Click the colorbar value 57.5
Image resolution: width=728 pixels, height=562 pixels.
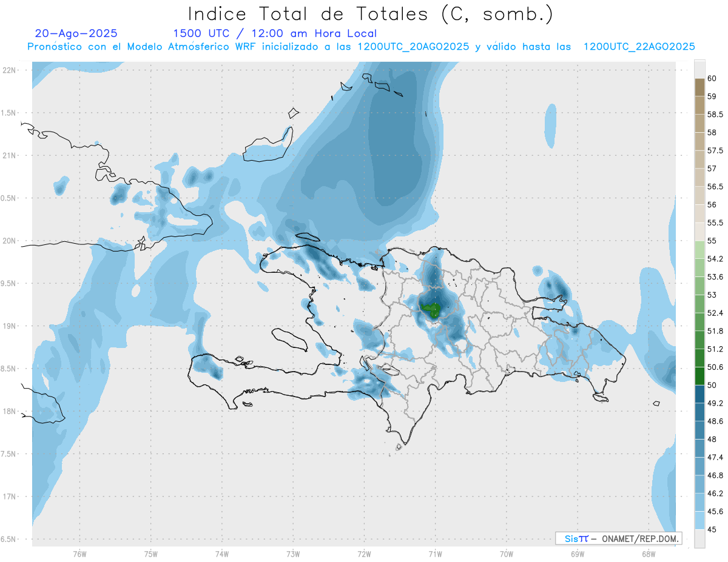click(715, 150)
